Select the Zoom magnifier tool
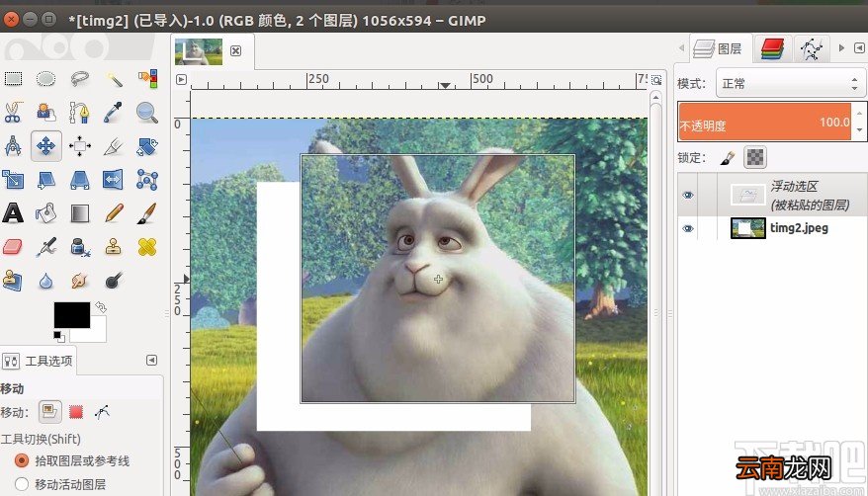 click(147, 113)
